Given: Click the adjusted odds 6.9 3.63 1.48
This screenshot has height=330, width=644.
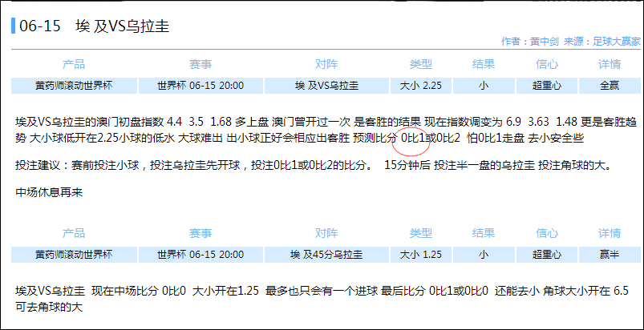Looking at the screenshot, I should pos(540,123).
